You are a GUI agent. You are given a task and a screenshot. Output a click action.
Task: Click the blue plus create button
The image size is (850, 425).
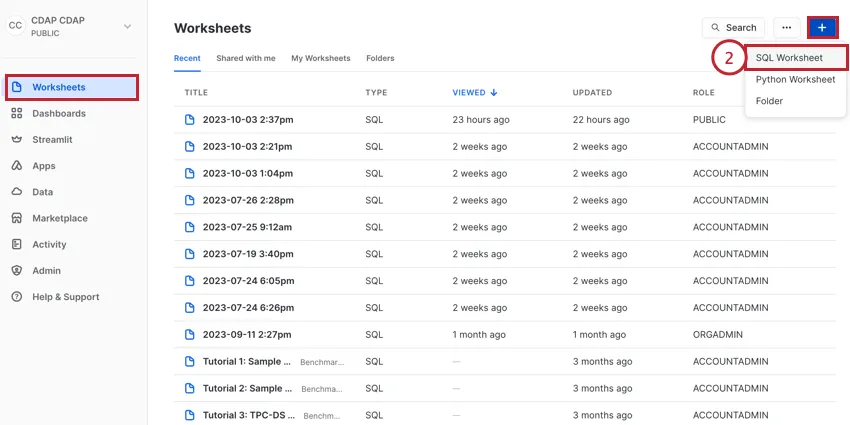pos(822,28)
